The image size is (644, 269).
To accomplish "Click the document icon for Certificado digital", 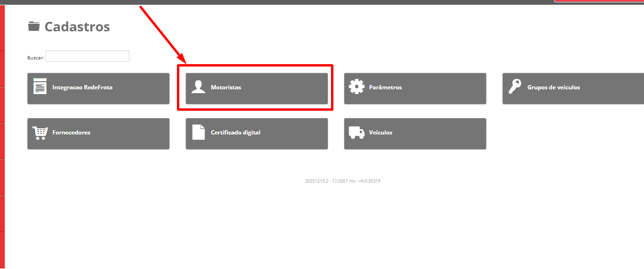I will (198, 132).
